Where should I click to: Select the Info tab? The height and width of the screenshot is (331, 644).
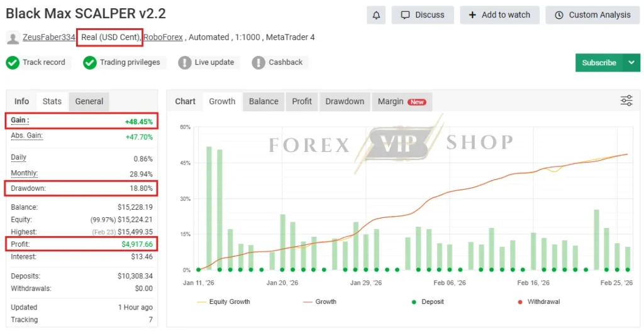click(x=22, y=101)
